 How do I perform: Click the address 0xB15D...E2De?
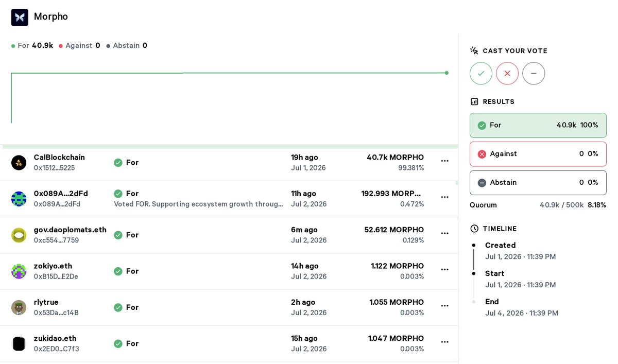point(56,276)
